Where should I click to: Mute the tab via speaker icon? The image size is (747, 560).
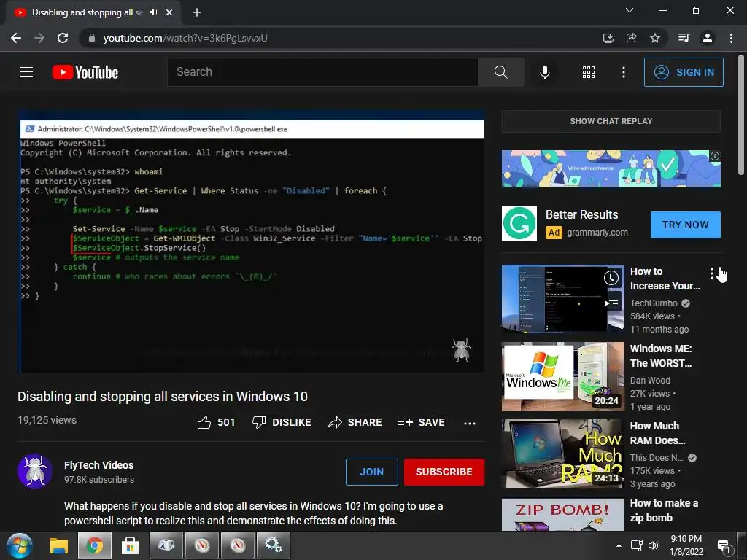pyautogui.click(x=153, y=12)
